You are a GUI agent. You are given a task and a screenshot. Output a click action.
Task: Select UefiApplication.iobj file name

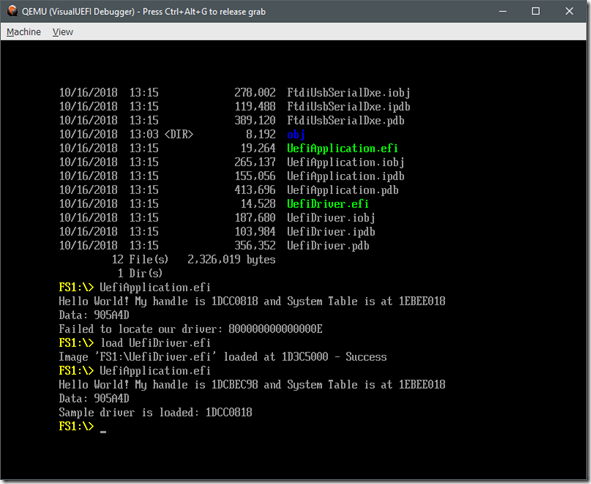click(346, 162)
